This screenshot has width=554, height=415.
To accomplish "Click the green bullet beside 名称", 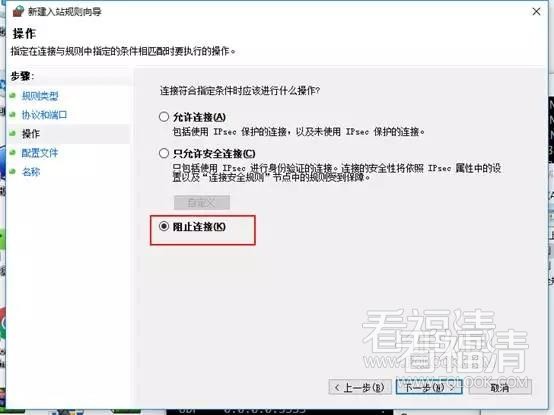I will (x=13, y=172).
